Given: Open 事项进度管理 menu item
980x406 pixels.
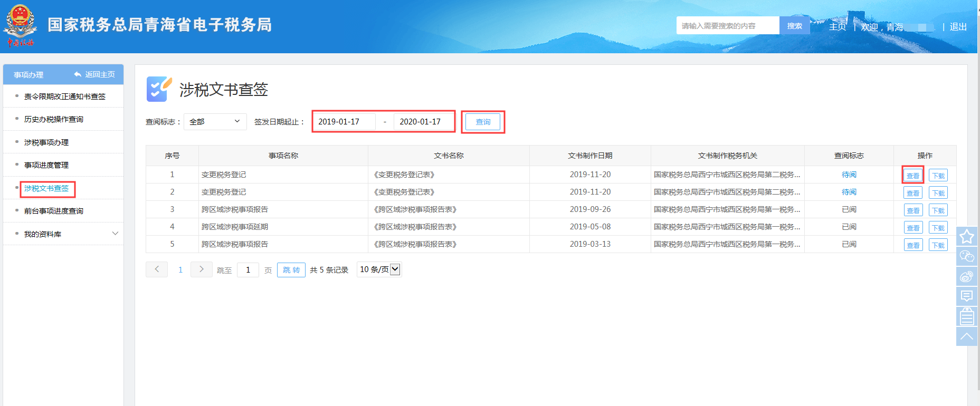Looking at the screenshot, I should [x=46, y=165].
